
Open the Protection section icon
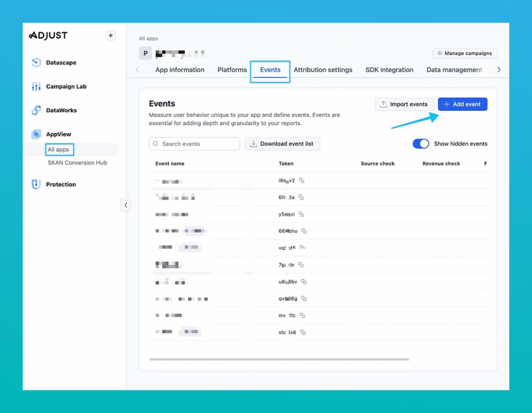coord(35,184)
